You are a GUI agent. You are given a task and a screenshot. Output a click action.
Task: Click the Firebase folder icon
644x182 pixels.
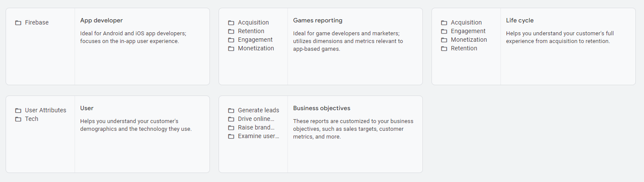[x=18, y=23]
